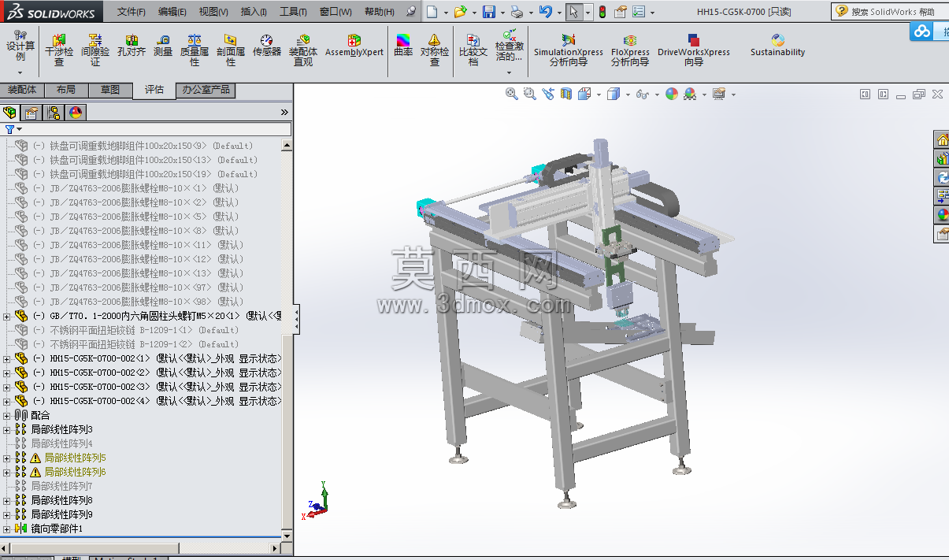
Task: Click the feature tree horizontal scrollbar
Action: (x=142, y=547)
